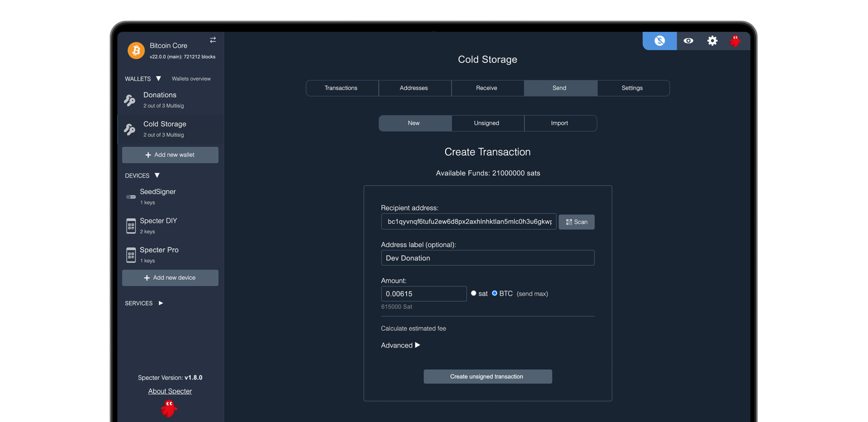Click the 'Specter Version: v1.8.0' text
The width and height of the screenshot is (868, 422).
[170, 377]
